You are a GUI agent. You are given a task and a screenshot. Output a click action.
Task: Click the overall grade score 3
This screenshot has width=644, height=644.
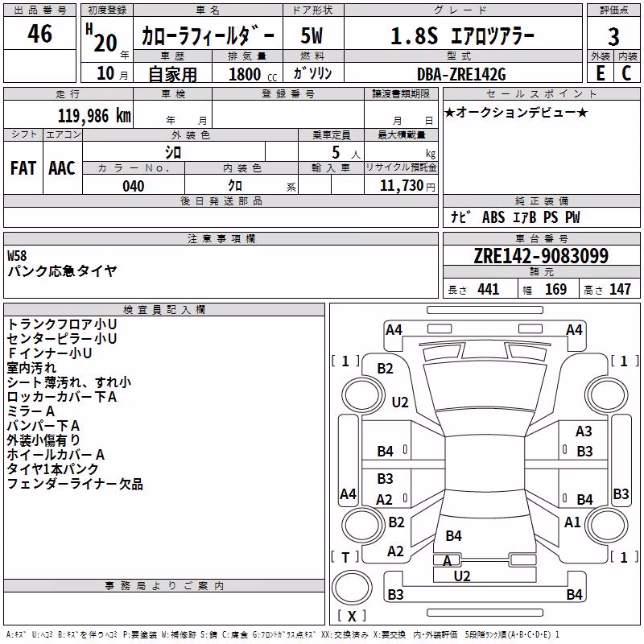[613, 36]
